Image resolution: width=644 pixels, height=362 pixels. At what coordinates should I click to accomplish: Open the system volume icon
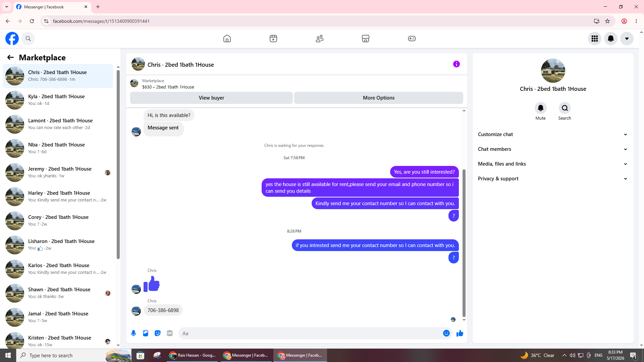[572, 355]
